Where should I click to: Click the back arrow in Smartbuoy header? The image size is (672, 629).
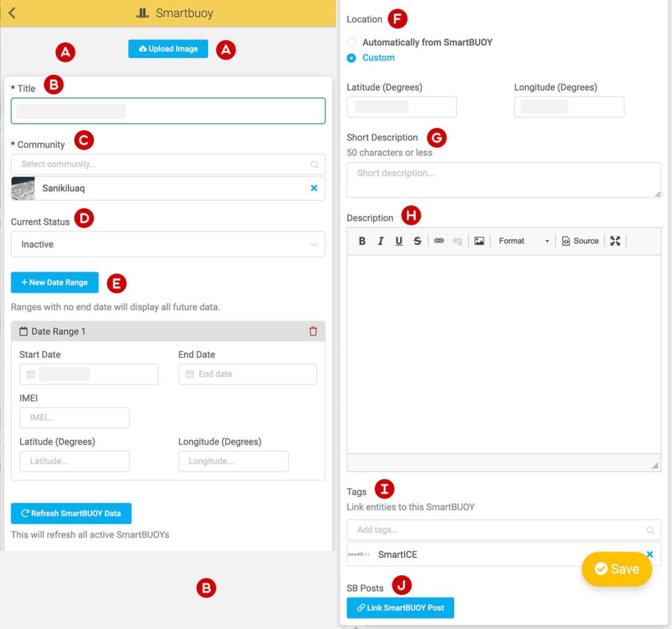(x=12, y=13)
